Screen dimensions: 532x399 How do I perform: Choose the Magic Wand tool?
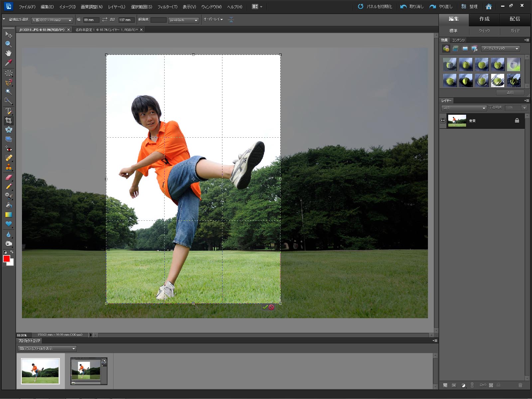click(8, 91)
